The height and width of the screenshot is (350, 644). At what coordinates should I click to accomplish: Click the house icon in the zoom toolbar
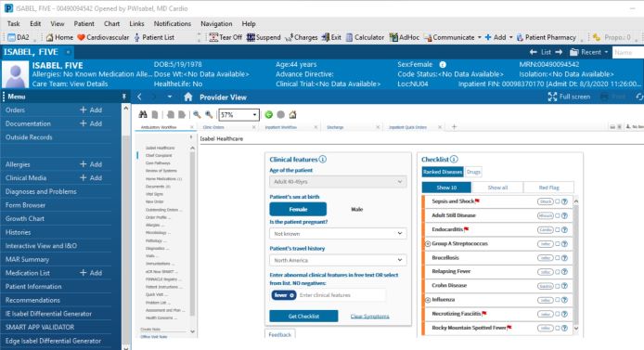[x=292, y=114]
